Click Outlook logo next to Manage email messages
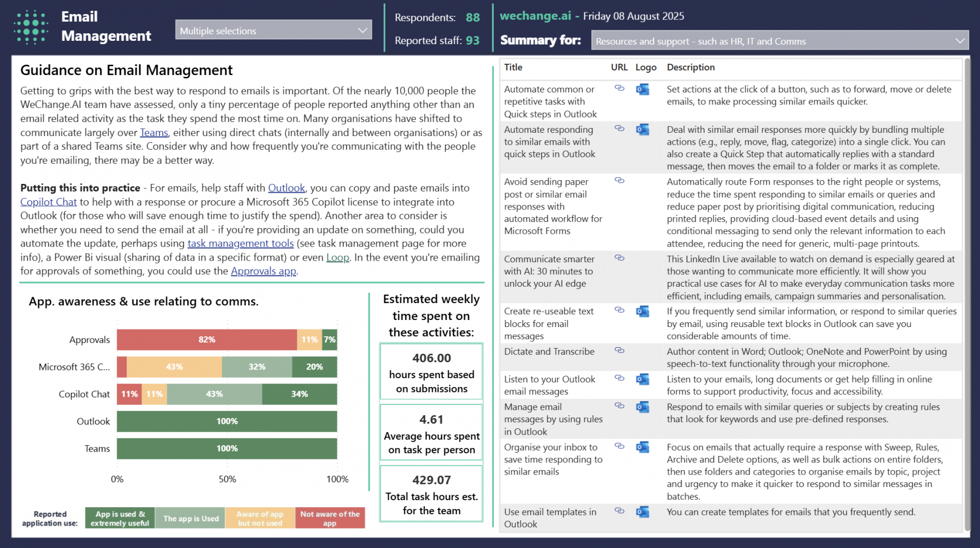Viewport: 980px width, 548px height. click(642, 407)
